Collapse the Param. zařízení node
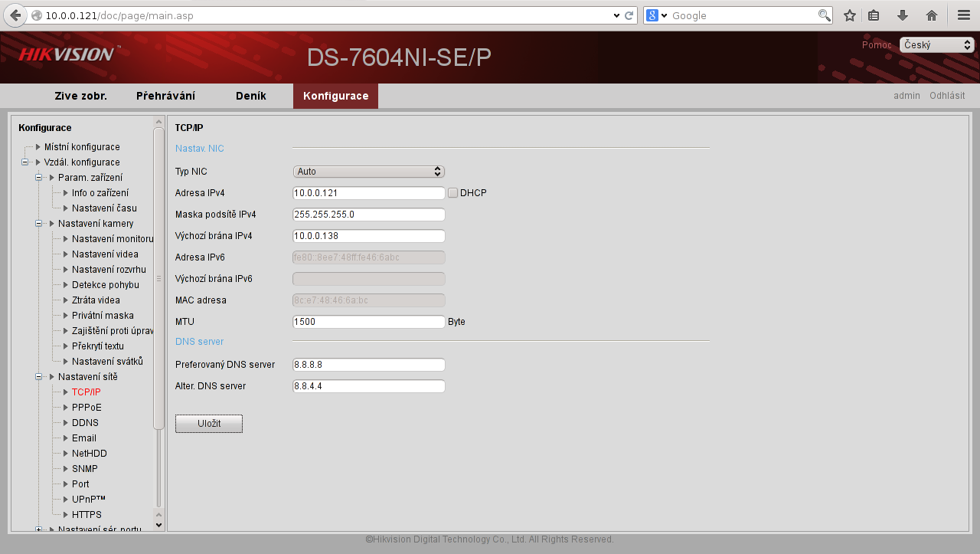The image size is (980, 554). 39,178
